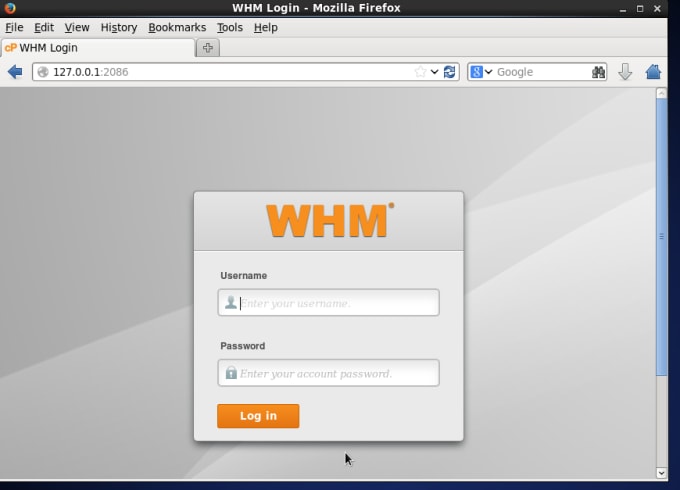
Task: Click the Username label text
Action: [243, 276]
